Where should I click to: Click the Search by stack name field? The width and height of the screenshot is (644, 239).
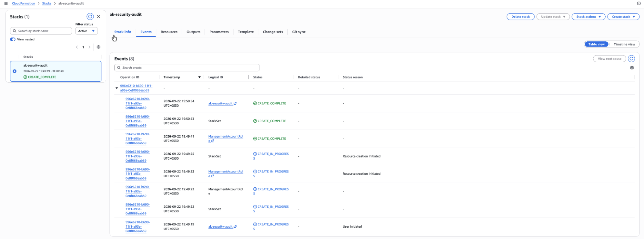click(x=41, y=31)
